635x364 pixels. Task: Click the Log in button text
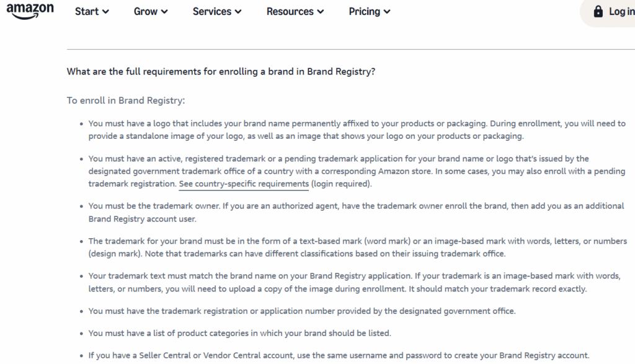click(x=621, y=11)
